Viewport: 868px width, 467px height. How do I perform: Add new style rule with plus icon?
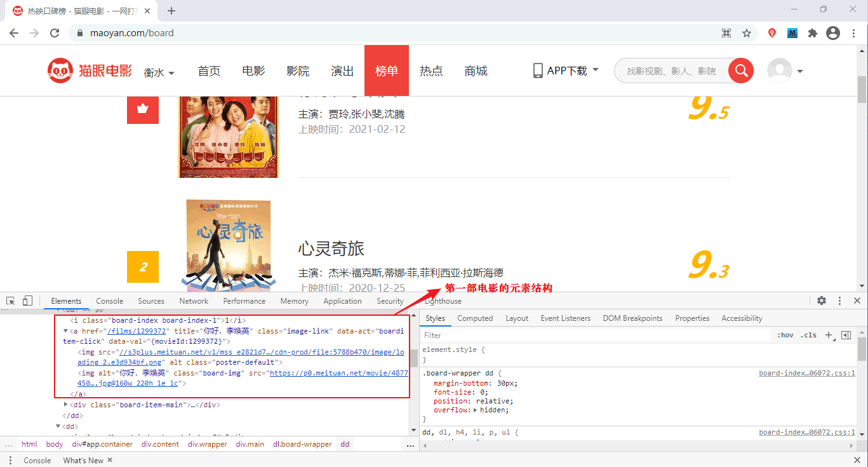pos(828,335)
